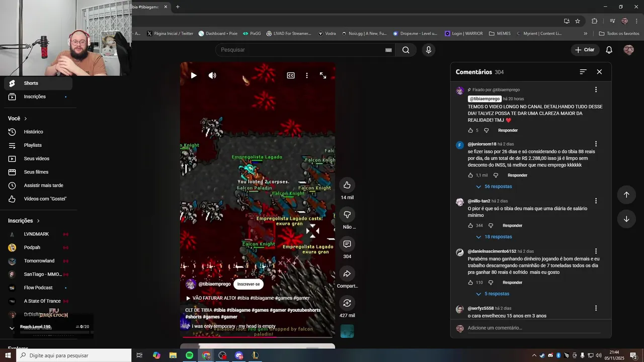
Task: Open the Tomorrowland channel subscription
Action: [38, 261]
